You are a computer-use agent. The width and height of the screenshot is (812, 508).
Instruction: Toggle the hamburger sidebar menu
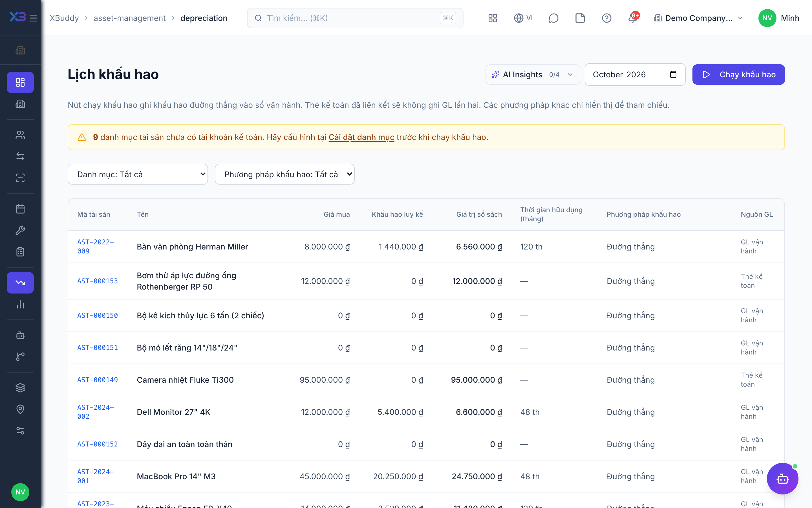tap(33, 18)
